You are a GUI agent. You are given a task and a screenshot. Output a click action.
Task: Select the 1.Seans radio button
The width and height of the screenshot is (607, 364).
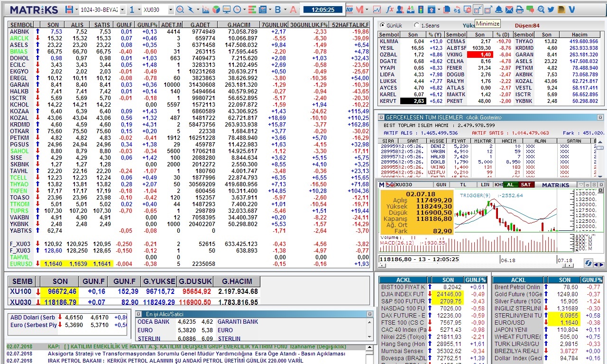click(417, 25)
